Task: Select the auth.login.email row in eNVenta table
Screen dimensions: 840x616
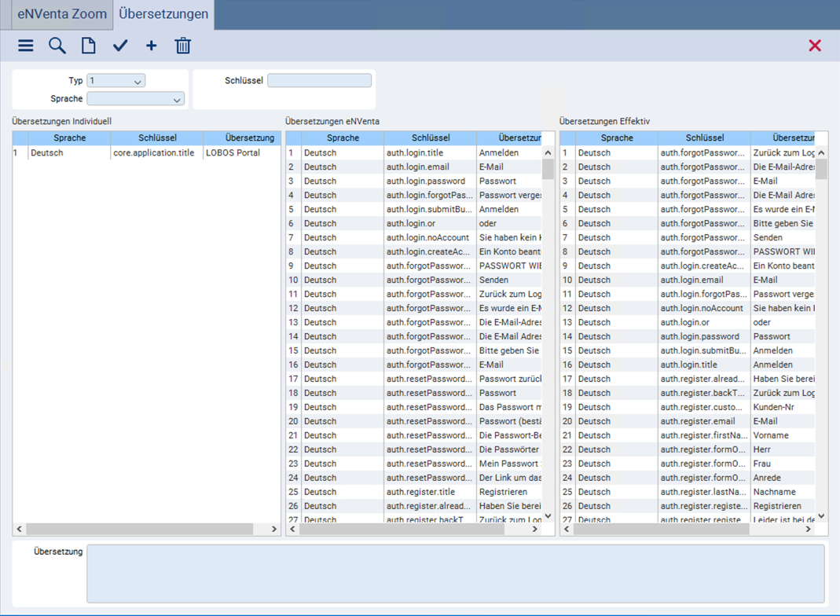Action: [413, 167]
